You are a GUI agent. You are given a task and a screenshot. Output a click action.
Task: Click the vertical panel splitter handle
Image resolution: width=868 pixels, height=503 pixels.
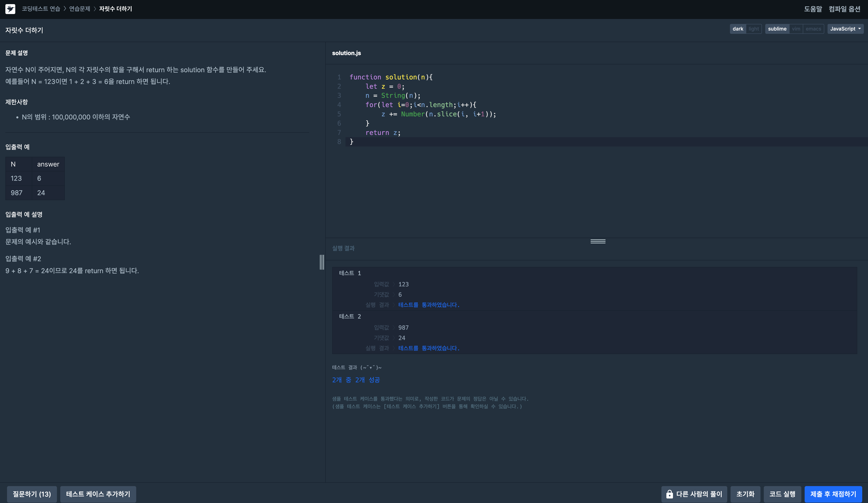(x=322, y=262)
